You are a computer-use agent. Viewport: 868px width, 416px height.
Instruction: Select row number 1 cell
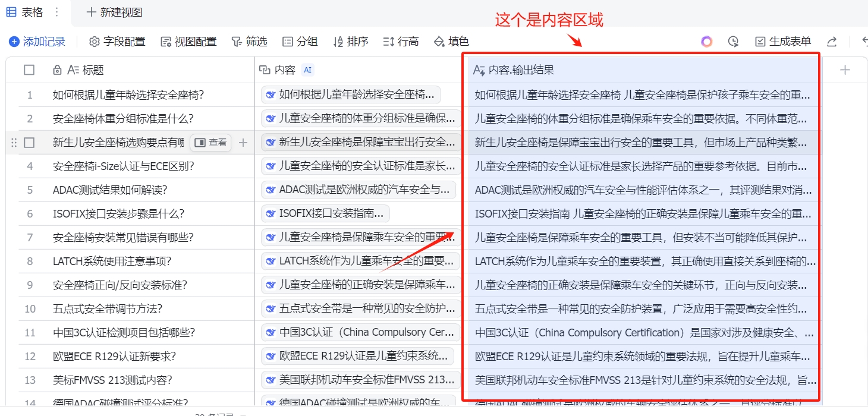(30, 95)
